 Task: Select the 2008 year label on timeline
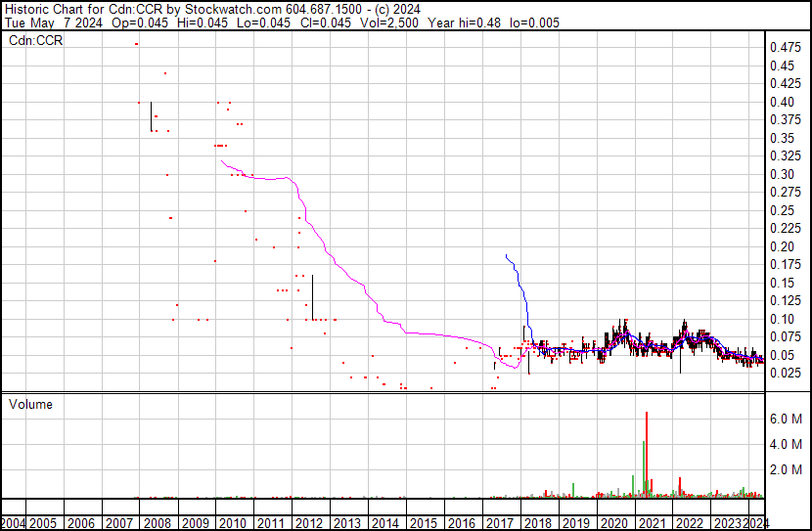tap(158, 523)
